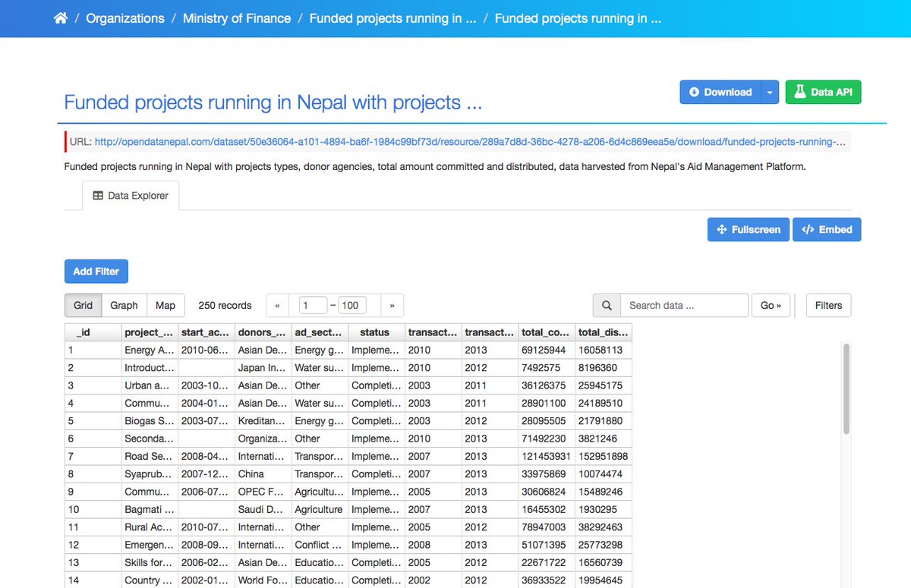Select the 'China' donor cell
The image size is (911, 588).
point(263,474)
